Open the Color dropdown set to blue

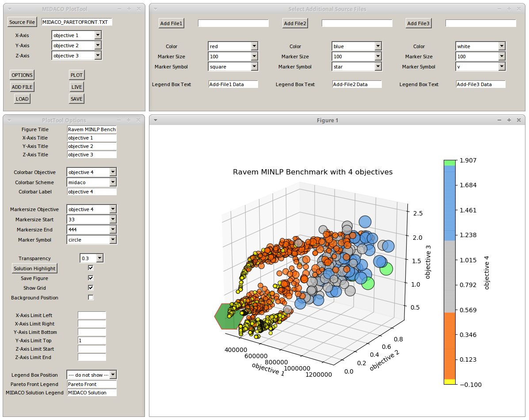357,46
